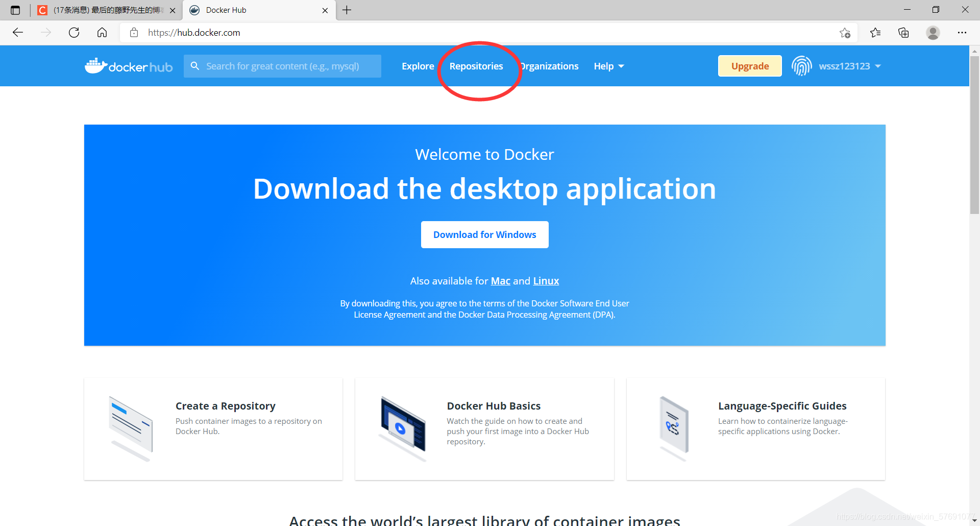This screenshot has width=980, height=526.
Task: Add this page to favorites
Action: 845,33
